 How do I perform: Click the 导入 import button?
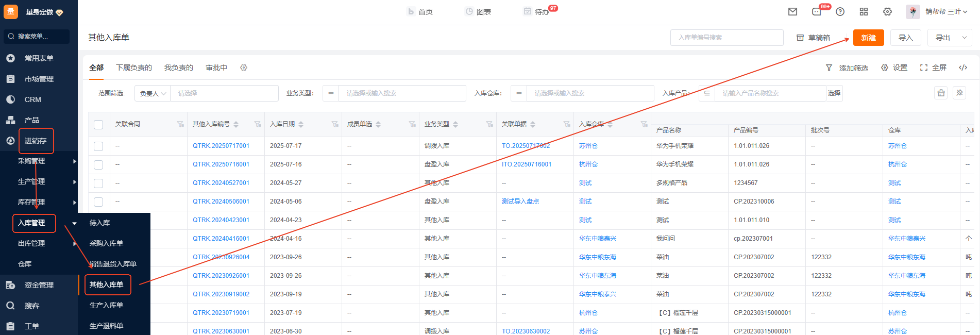pos(906,38)
